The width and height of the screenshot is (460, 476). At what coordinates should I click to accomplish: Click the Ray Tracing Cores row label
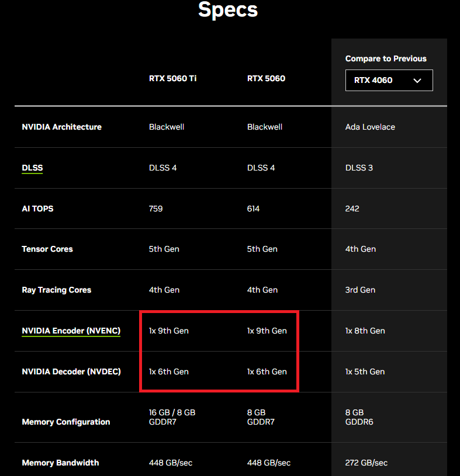(x=57, y=290)
